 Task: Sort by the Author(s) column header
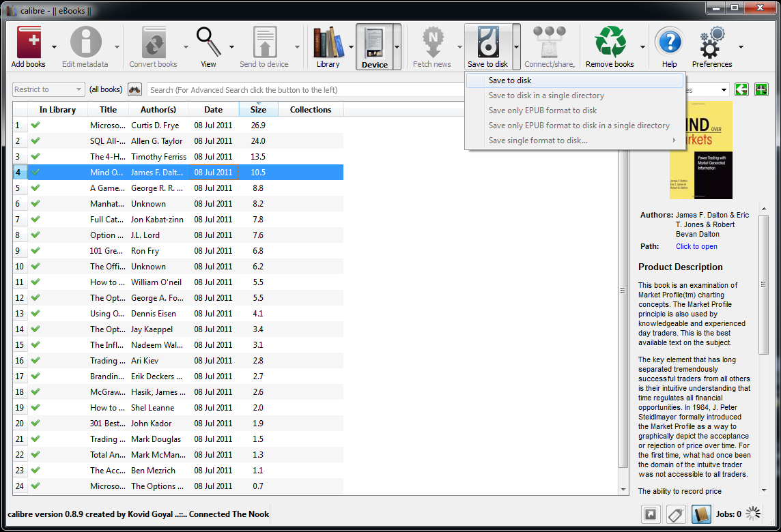point(158,110)
